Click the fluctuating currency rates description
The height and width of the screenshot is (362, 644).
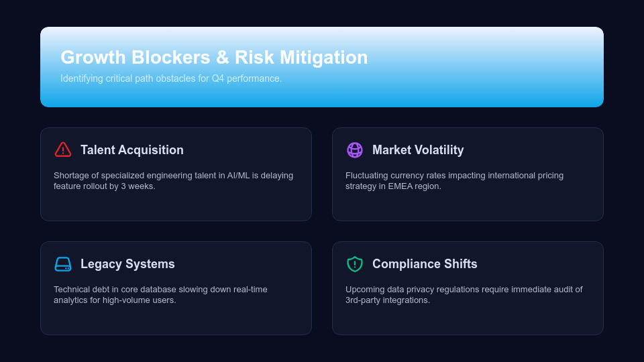pos(454,180)
